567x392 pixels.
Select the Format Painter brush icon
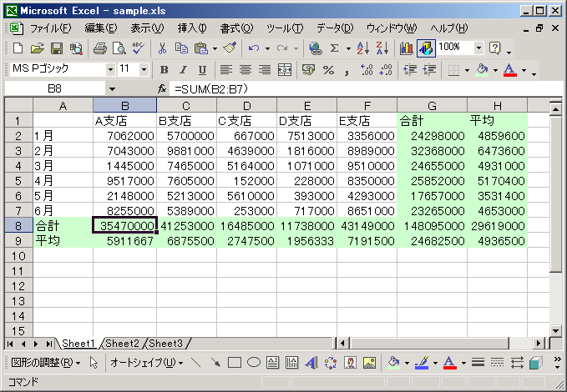pyautogui.click(x=230, y=48)
